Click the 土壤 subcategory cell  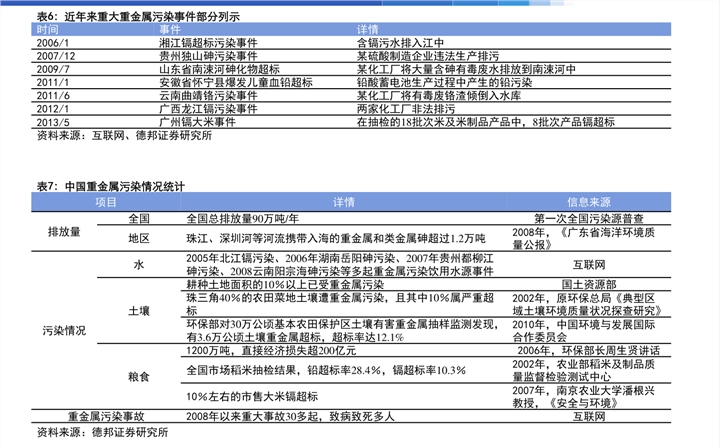point(139,311)
